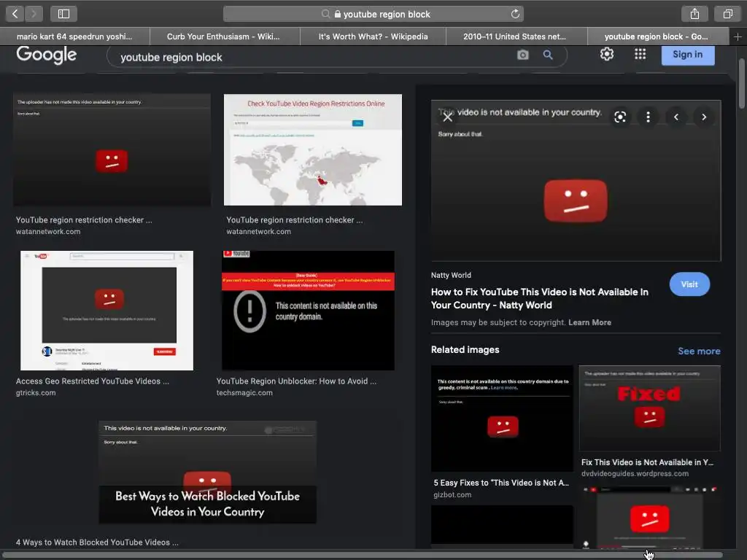Open the 'content not available on domain' thumbnail
Image resolution: width=747 pixels, height=560 pixels.
308,311
